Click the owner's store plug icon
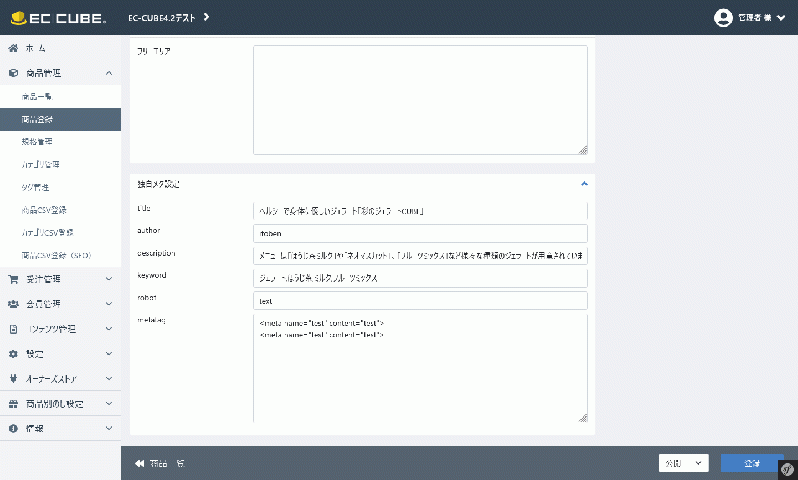This screenshot has width=798, height=480. pos(13,379)
